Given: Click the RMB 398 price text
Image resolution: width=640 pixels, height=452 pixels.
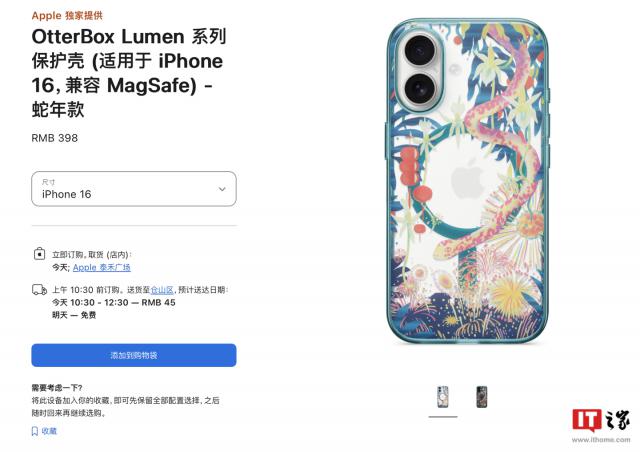Looking at the screenshot, I should [55, 138].
